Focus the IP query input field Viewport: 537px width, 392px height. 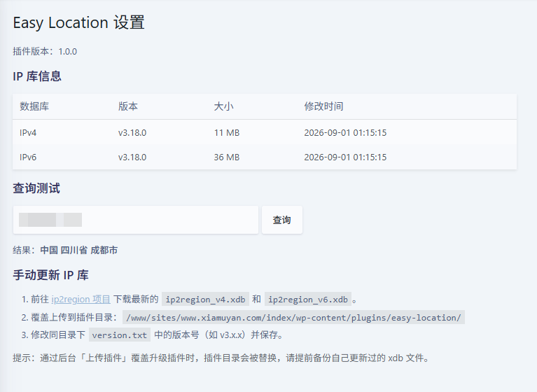pyautogui.click(x=136, y=220)
